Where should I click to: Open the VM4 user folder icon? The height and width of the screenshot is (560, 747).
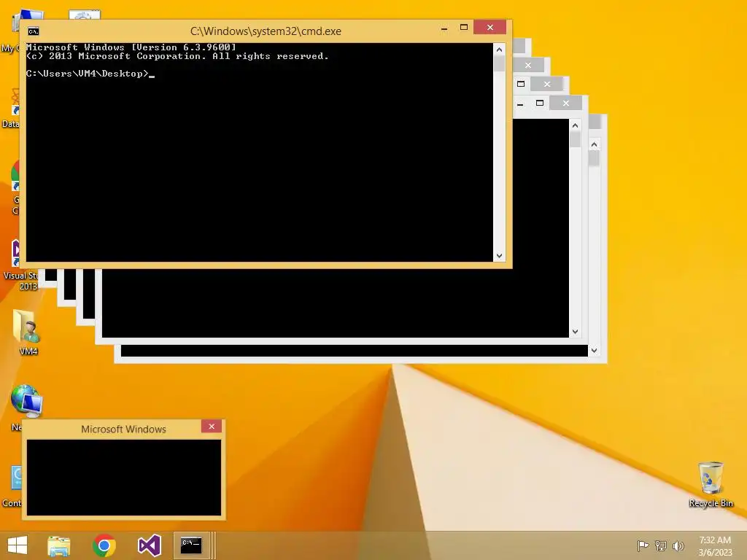[x=27, y=332]
